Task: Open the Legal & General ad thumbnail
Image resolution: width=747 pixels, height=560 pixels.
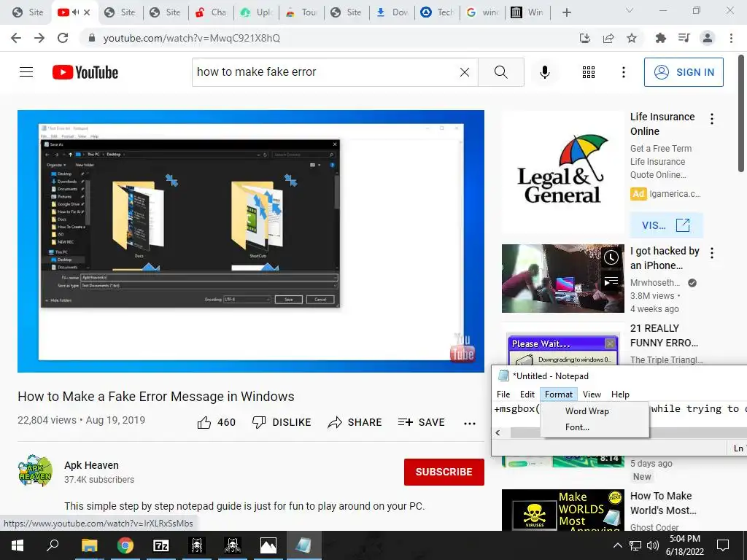Action: click(562, 172)
